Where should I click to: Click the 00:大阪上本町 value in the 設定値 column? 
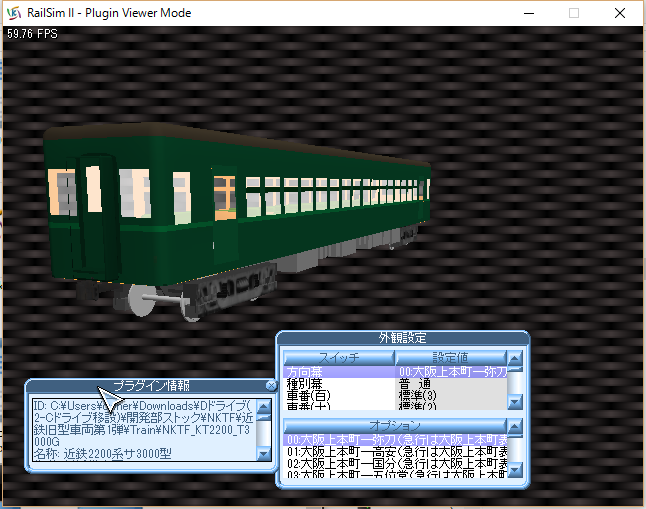[452, 372]
